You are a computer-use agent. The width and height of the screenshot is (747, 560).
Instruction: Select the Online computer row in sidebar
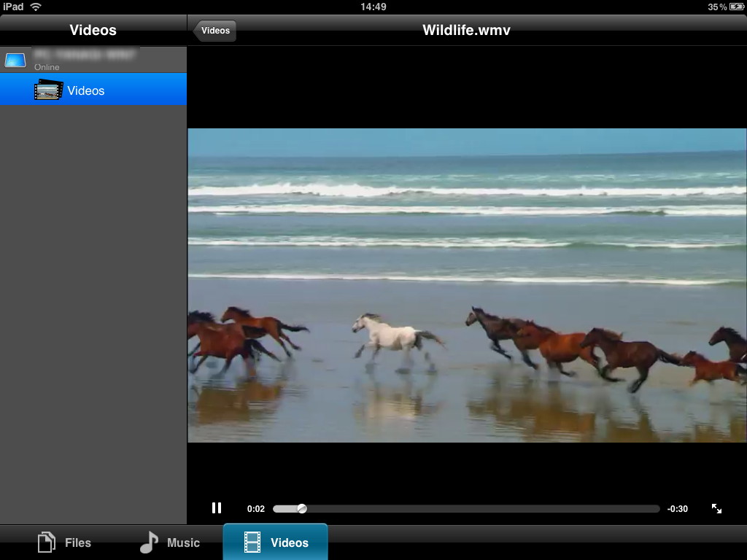click(x=93, y=60)
